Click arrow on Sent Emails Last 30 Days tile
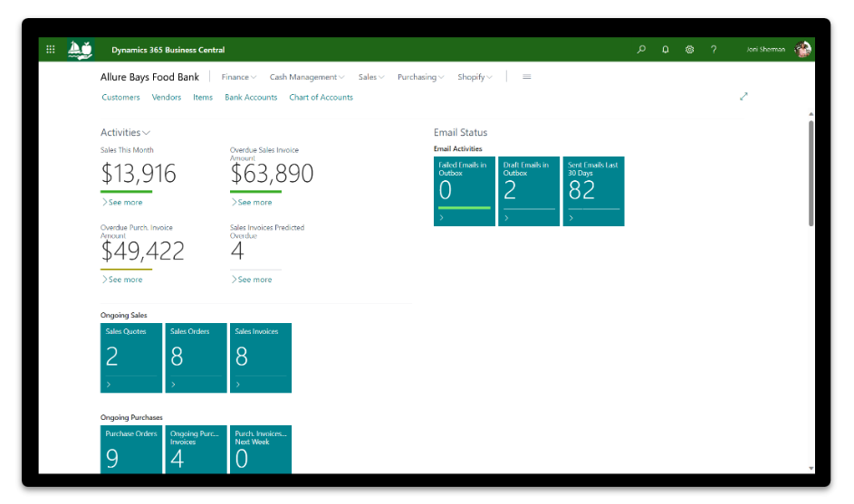Image resolution: width=854 pixels, height=504 pixels. tap(571, 218)
